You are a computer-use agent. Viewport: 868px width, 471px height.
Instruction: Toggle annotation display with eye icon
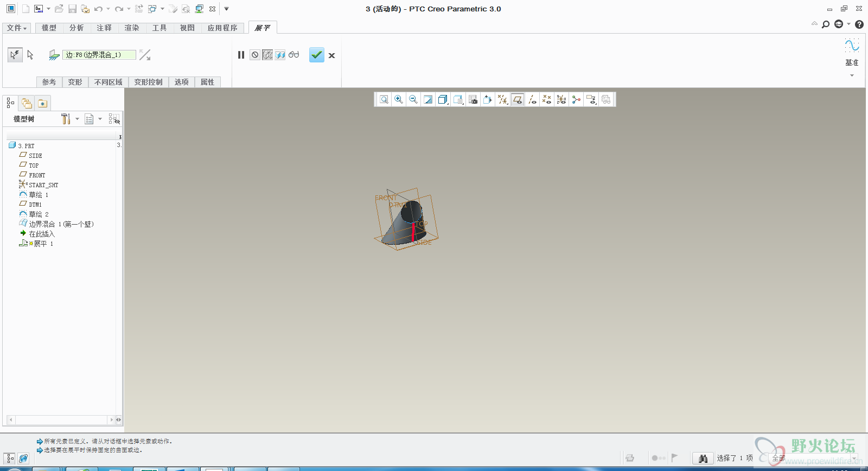click(591, 99)
